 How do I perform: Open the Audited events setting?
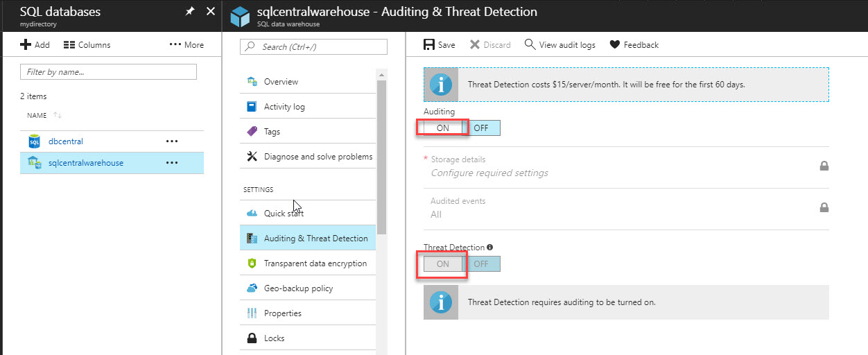(x=626, y=208)
